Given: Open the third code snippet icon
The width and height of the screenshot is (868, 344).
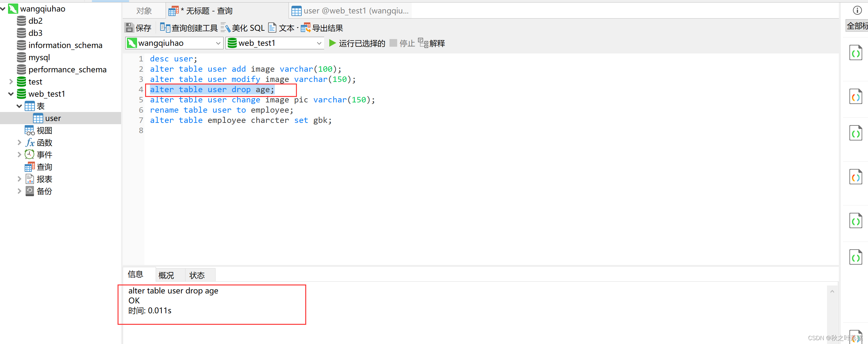Looking at the screenshot, I should click(856, 133).
